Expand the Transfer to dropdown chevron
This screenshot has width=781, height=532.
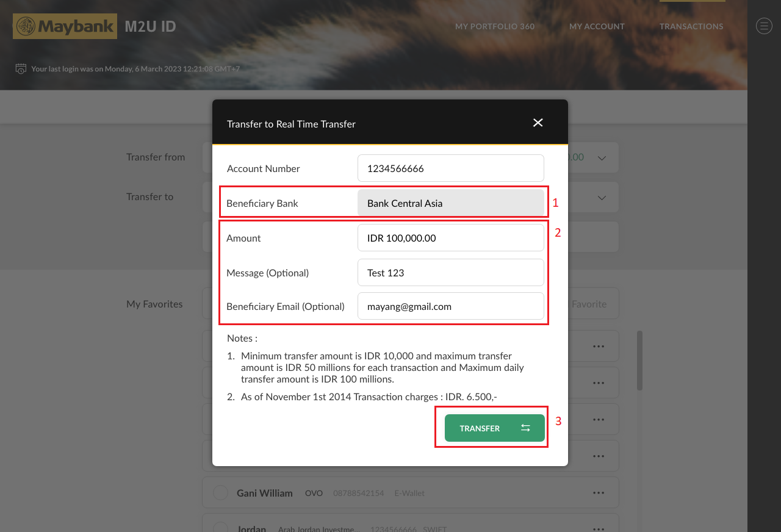click(602, 198)
